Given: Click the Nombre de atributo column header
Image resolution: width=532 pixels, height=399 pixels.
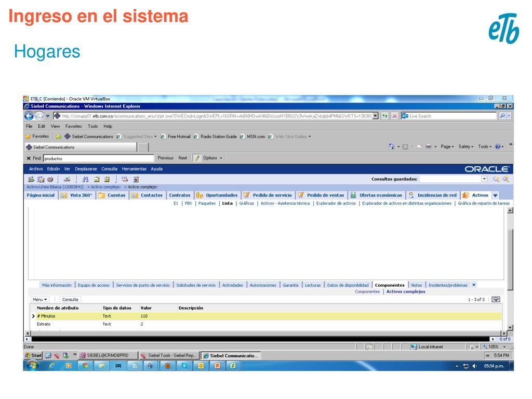Looking at the screenshot, I should 58,308.
